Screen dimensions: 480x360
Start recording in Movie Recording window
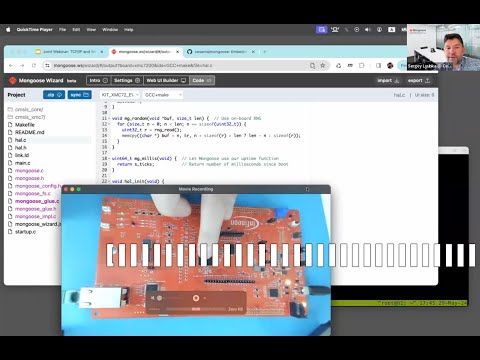(196, 298)
